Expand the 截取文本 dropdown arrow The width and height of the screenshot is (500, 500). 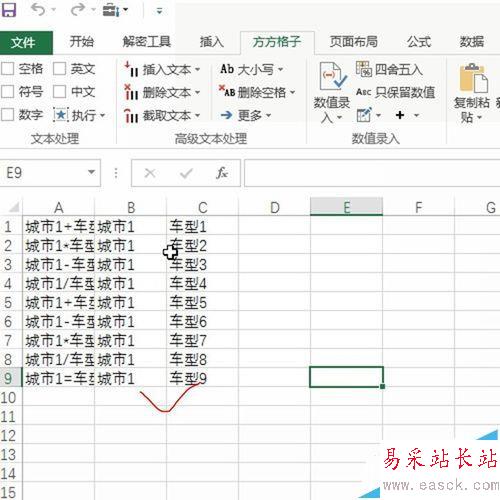[x=197, y=116]
